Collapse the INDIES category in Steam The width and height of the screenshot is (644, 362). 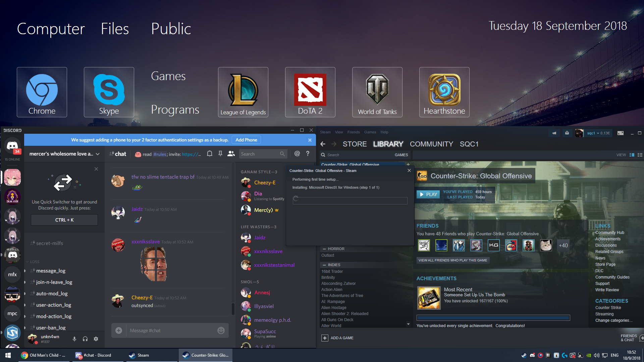click(324, 265)
